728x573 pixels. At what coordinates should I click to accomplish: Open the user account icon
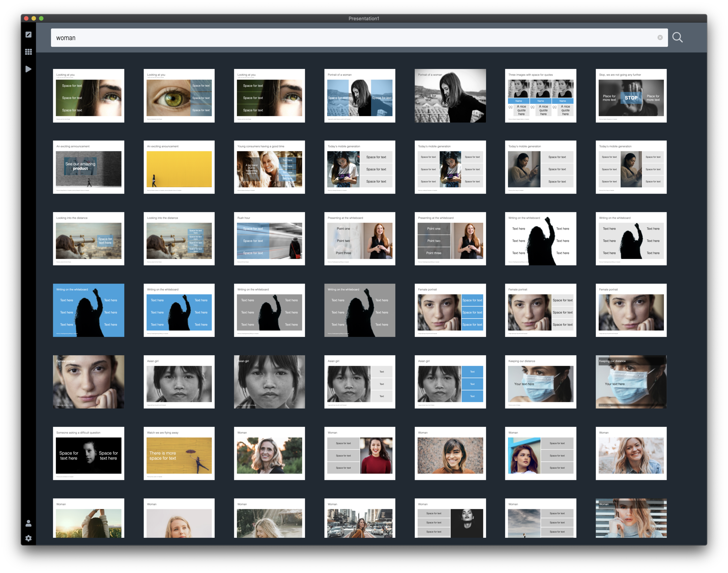[x=29, y=523]
